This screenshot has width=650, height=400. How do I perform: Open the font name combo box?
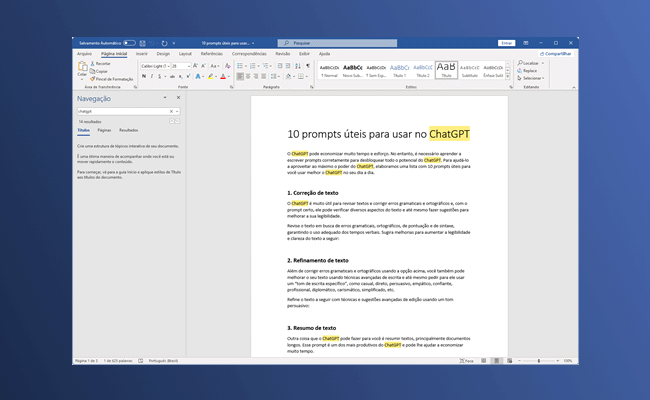155,66
